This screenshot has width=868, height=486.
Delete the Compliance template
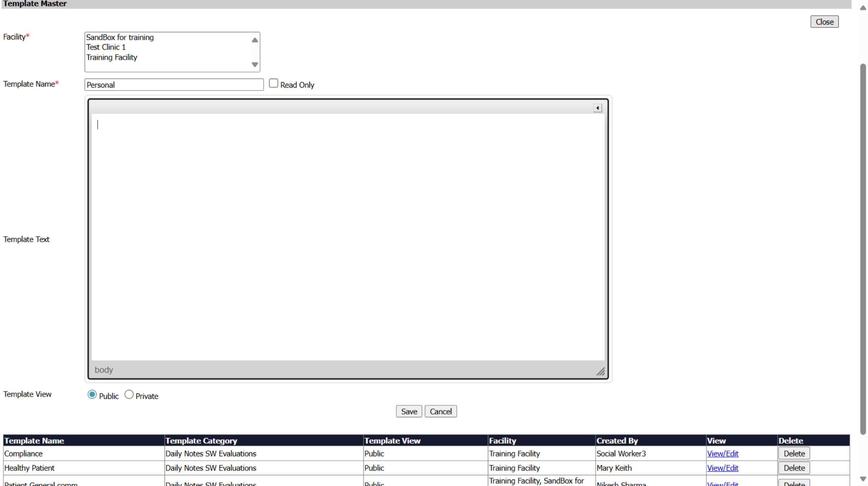click(x=794, y=453)
